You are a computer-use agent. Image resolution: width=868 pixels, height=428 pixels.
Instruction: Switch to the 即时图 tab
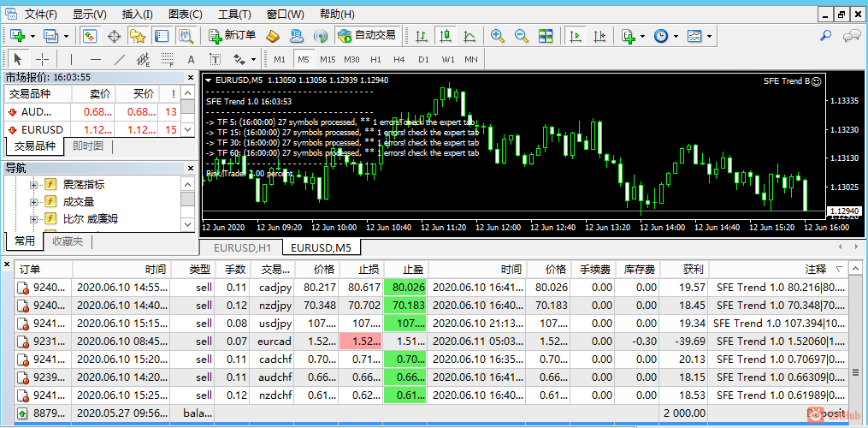(89, 146)
